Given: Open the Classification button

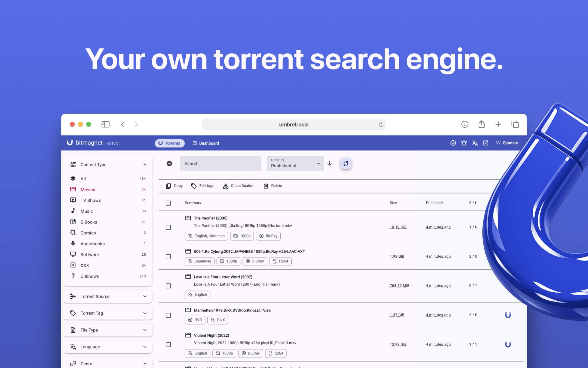Looking at the screenshot, I should pyautogui.click(x=239, y=186).
